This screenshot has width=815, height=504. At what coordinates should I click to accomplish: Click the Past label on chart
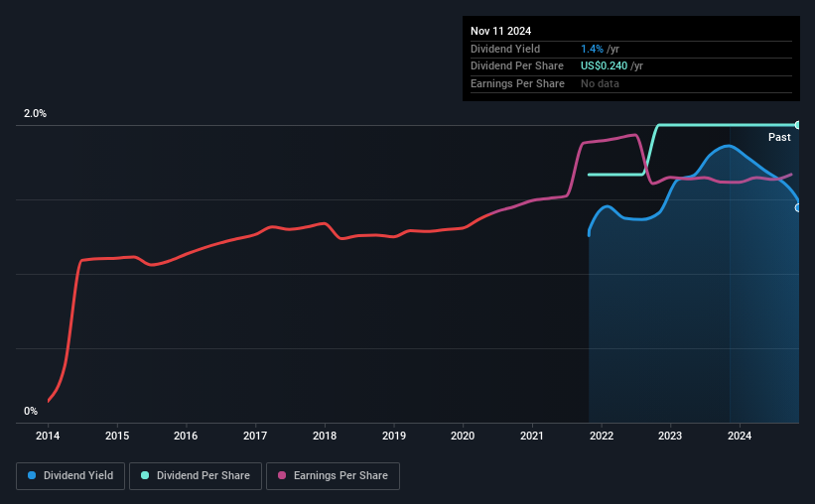tap(779, 137)
